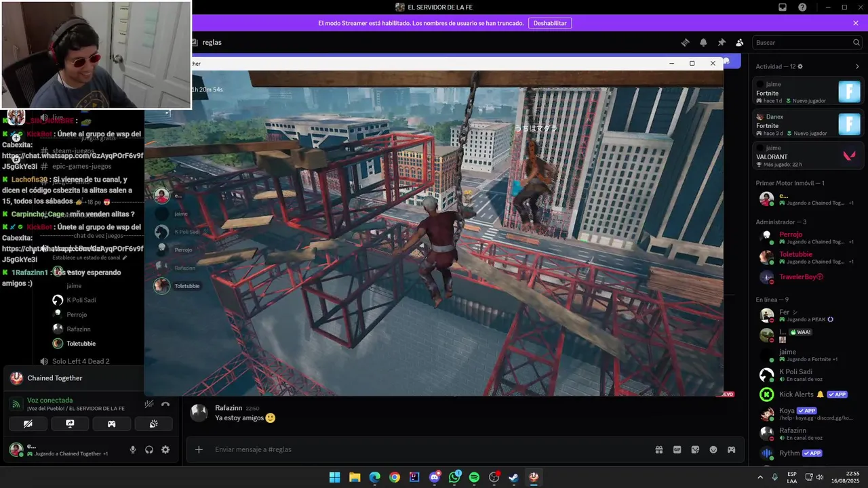Expand the Actividad panel chevron
This screenshot has width=868, height=488.
pyautogui.click(x=857, y=66)
